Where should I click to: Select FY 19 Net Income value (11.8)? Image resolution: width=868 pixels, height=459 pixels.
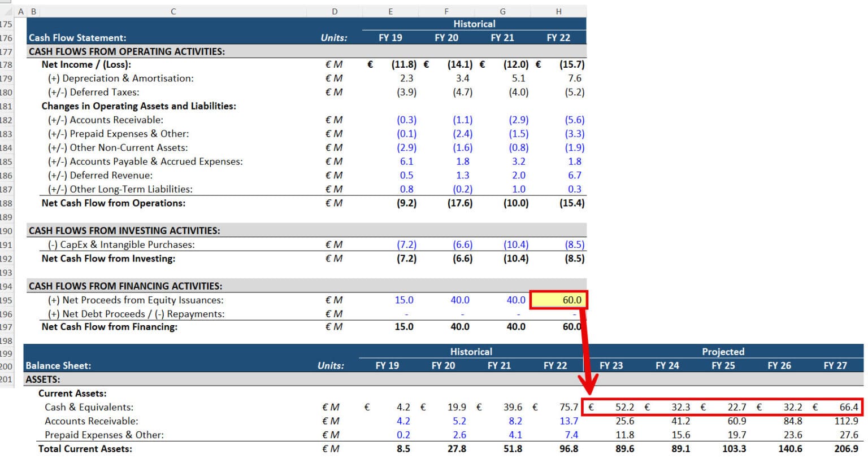click(x=403, y=64)
